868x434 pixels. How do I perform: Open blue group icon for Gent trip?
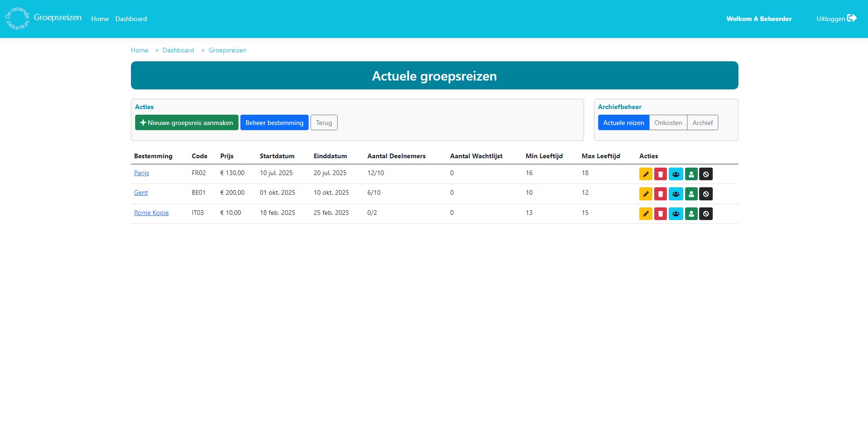tap(676, 194)
